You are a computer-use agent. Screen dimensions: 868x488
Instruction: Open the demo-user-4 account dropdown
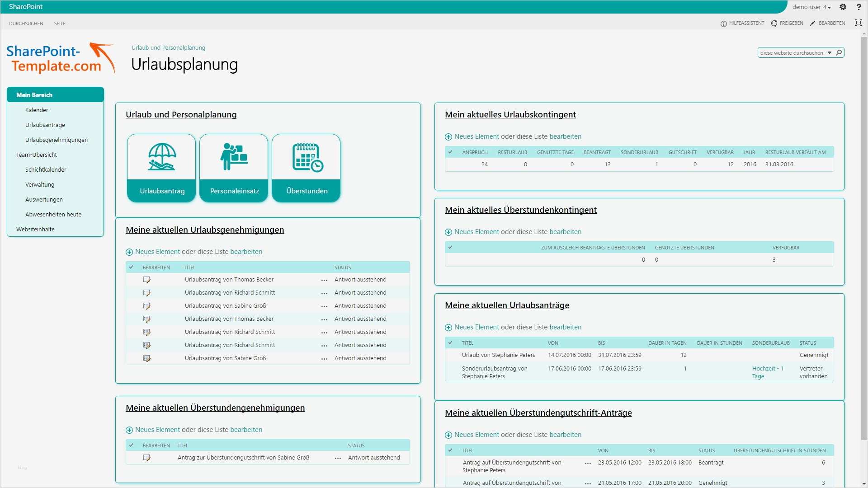811,7
